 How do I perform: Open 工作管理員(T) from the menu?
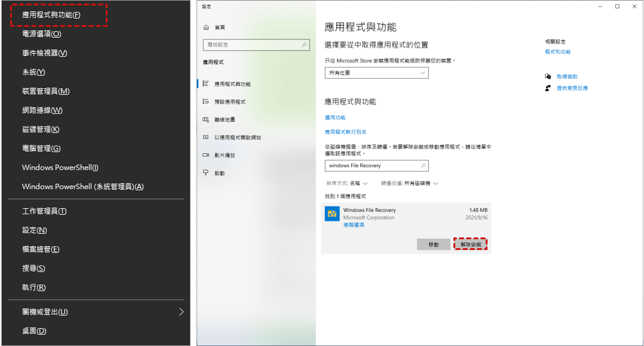pyautogui.click(x=44, y=211)
